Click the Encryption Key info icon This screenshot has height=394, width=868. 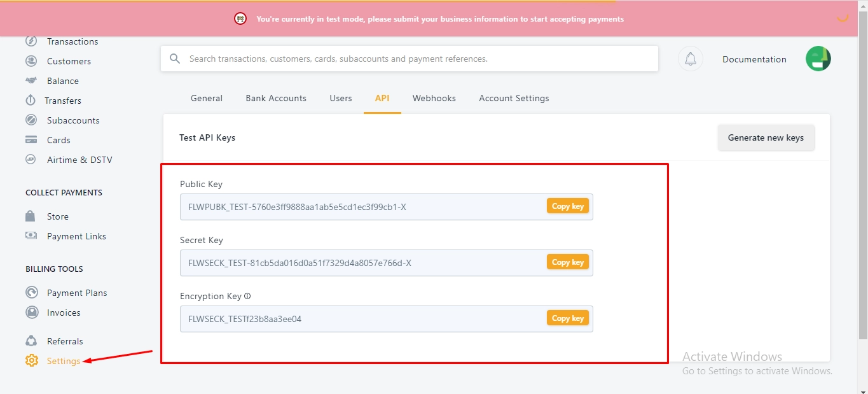coord(247,297)
